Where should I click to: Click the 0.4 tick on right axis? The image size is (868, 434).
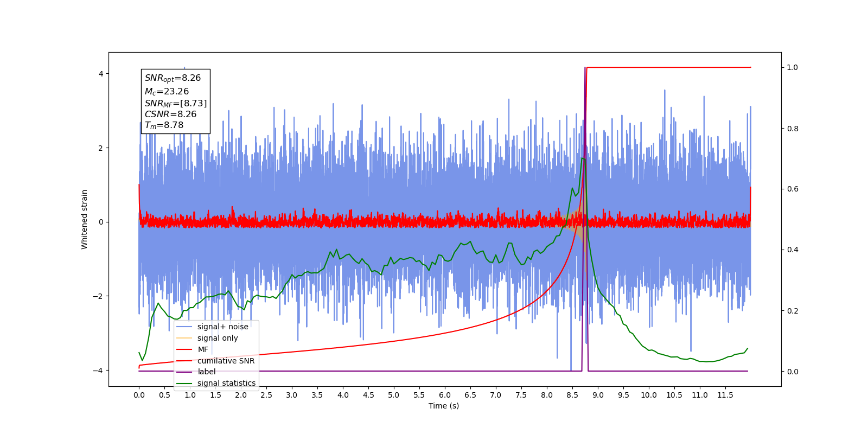793,250
